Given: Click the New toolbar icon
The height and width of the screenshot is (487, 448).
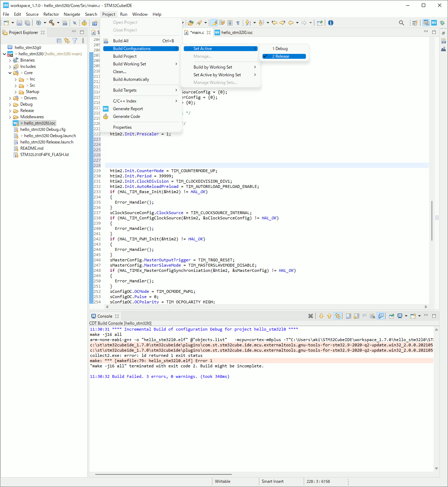Looking at the screenshot, I should 6,23.
